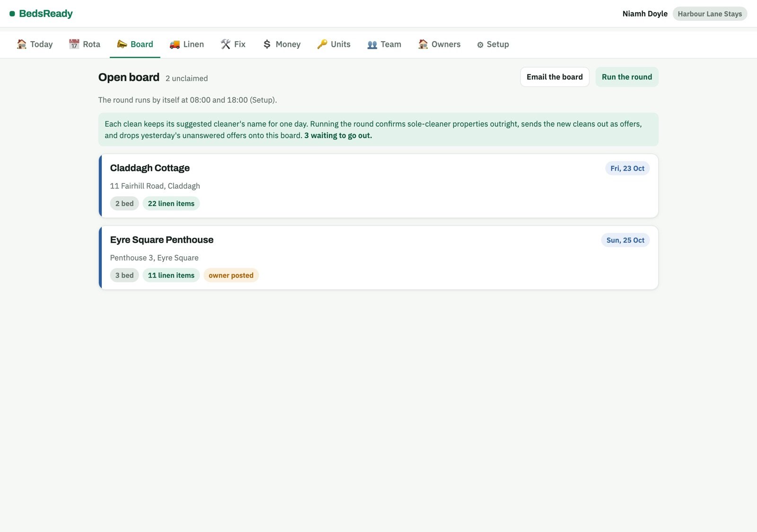Click the Sun, 25 Oct date badge
Image resolution: width=757 pixels, height=532 pixels.
coord(625,240)
